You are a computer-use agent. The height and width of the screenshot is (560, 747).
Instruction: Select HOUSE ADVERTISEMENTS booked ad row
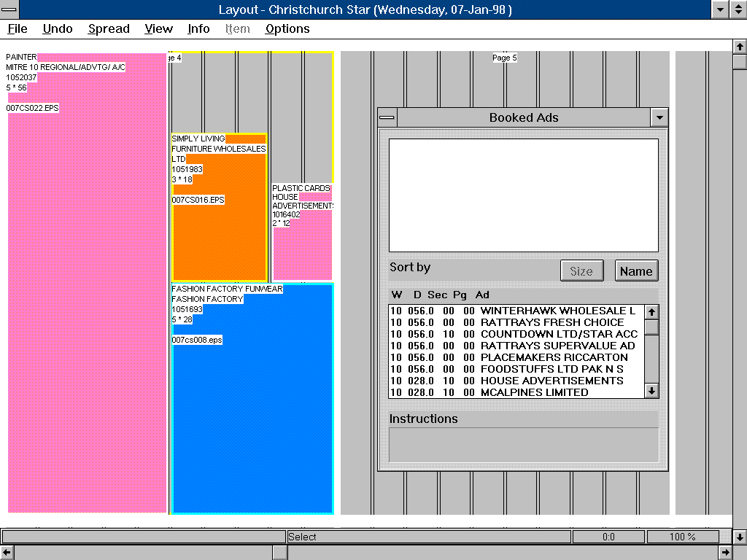point(516,381)
